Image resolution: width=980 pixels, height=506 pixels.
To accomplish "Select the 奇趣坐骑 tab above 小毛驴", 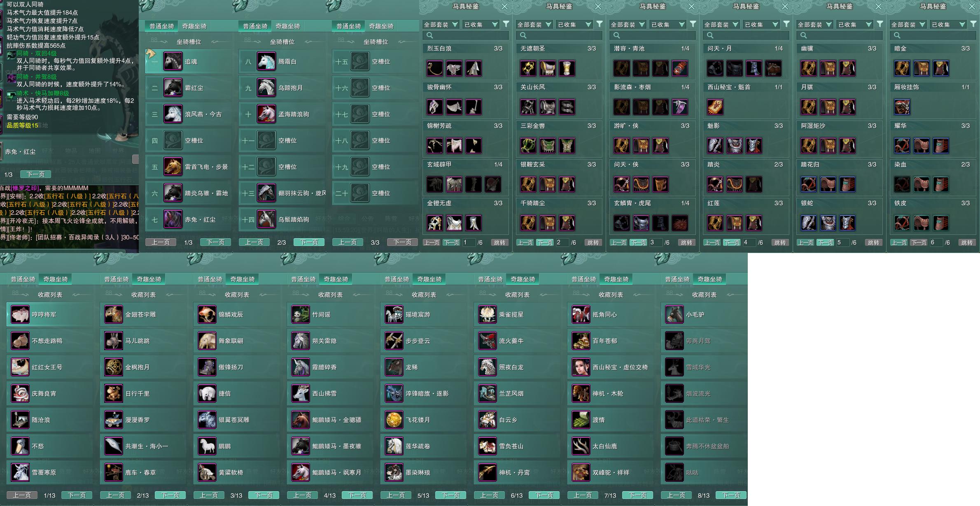I will click(710, 279).
